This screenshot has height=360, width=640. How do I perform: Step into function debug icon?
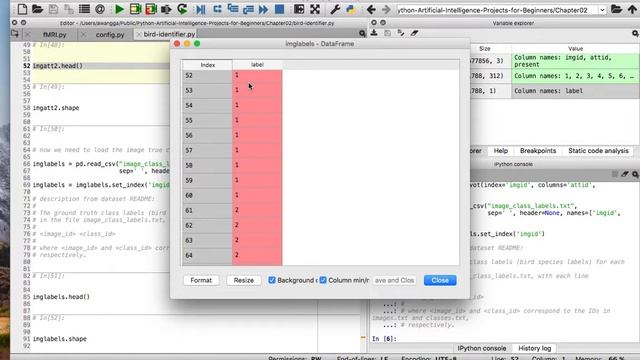pyautogui.click(x=233, y=9)
